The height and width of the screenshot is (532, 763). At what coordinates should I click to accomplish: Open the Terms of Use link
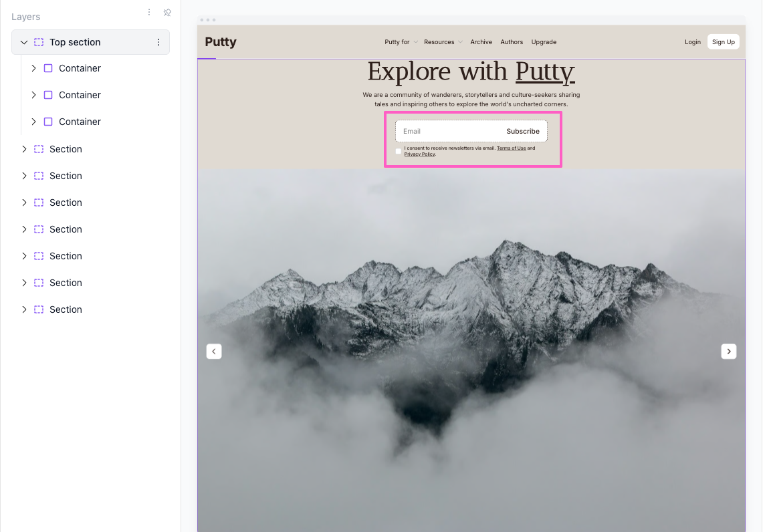[x=511, y=148]
